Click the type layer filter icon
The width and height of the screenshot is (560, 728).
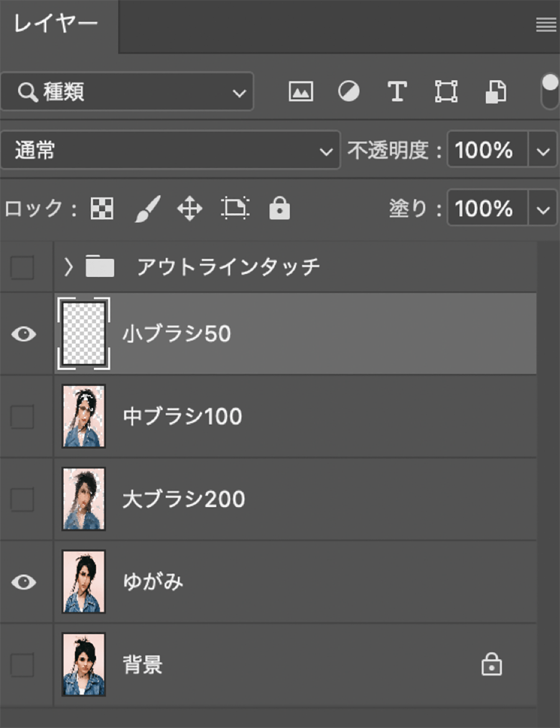coord(397,92)
